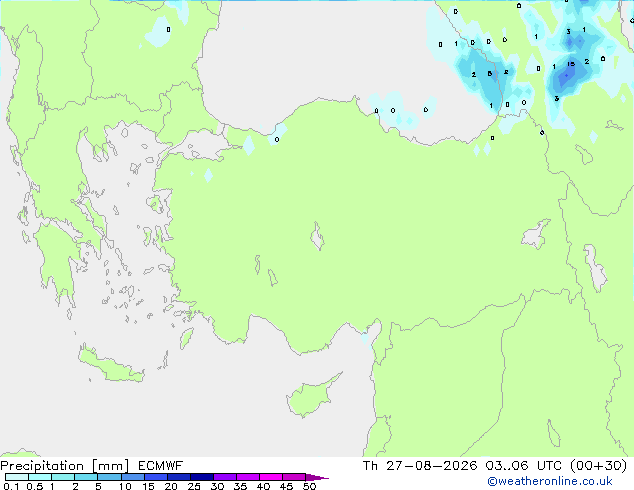Select the 1–2 mm legend swatch
Image resolution: width=634 pixels, height=490 pixels.
pyautogui.click(x=63, y=477)
